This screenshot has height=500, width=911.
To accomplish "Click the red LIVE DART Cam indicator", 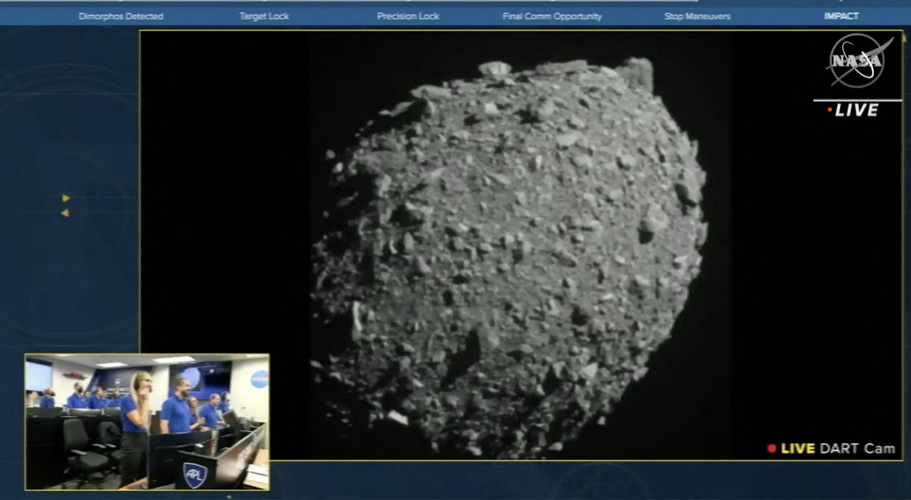I will 772,449.
